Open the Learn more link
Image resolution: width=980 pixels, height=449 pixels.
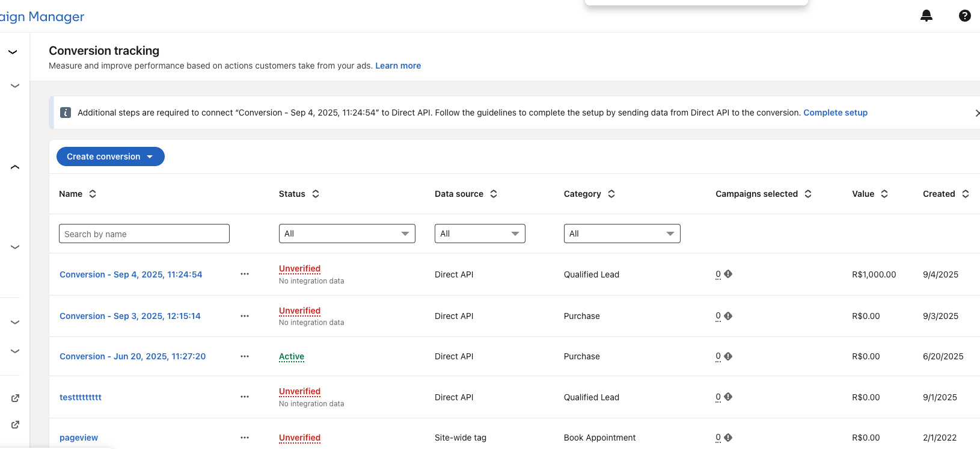[x=398, y=66]
